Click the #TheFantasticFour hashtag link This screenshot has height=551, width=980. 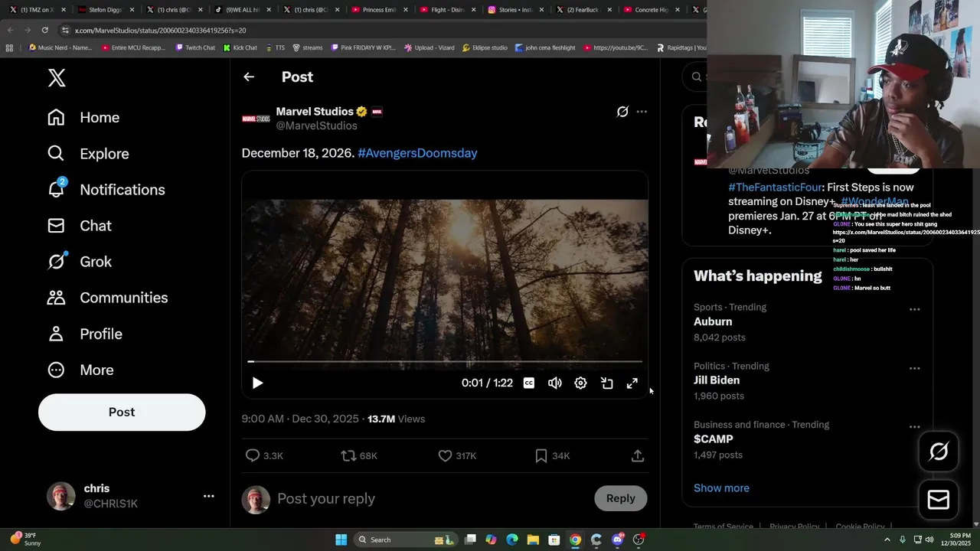[775, 187]
